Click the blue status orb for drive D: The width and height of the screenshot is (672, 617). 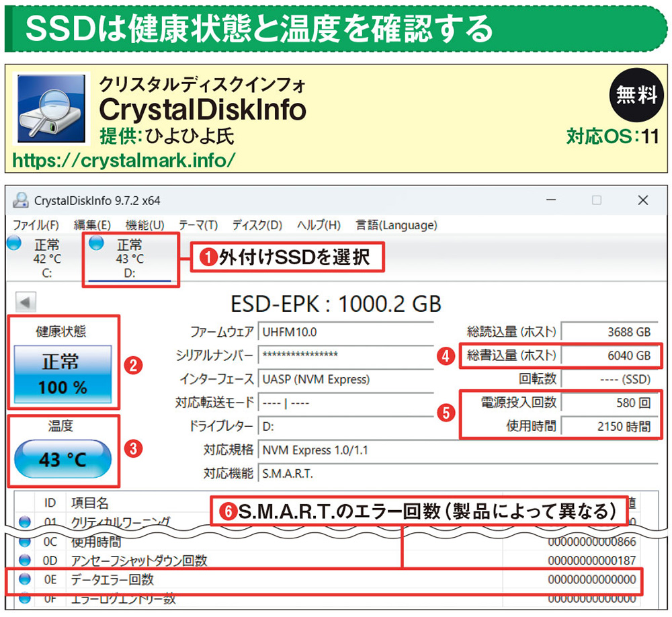pos(96,243)
